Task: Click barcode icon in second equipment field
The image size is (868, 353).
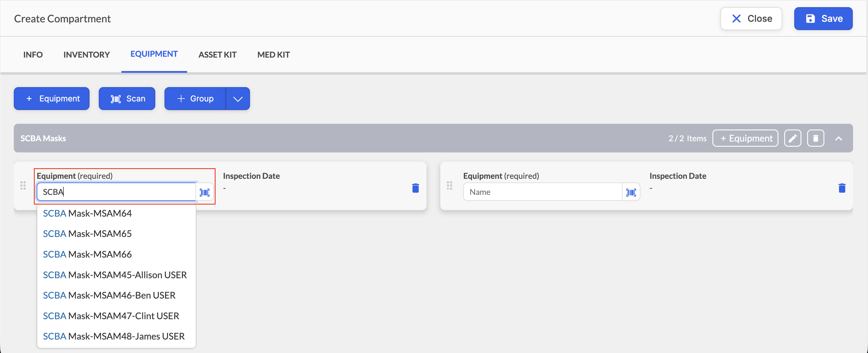Action: (631, 192)
